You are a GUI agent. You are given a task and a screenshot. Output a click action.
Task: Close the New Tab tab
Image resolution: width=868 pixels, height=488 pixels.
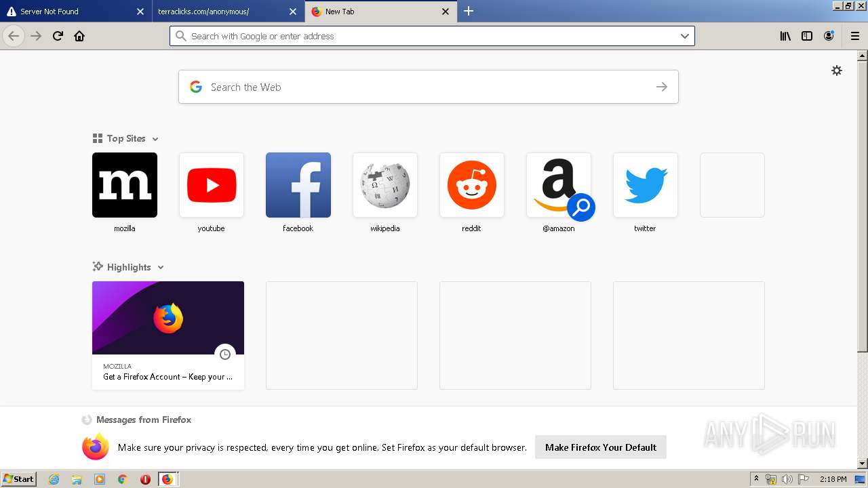446,12
